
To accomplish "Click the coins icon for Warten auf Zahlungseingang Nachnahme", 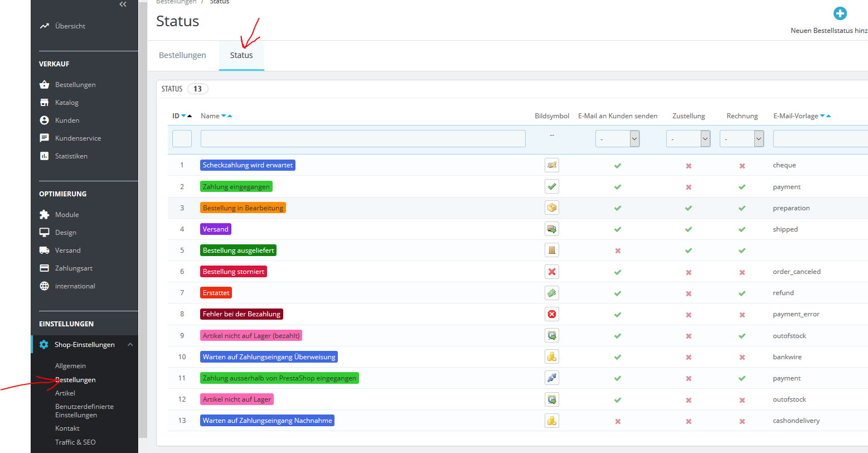I will click(x=552, y=421).
